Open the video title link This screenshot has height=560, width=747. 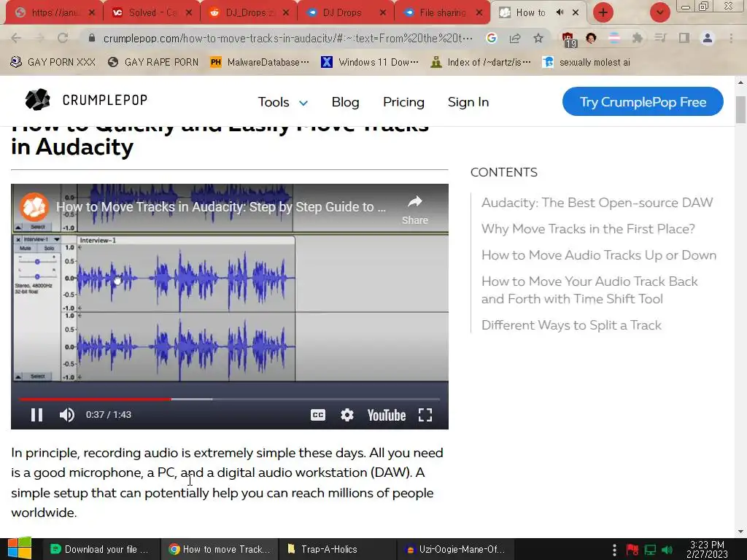(x=221, y=206)
